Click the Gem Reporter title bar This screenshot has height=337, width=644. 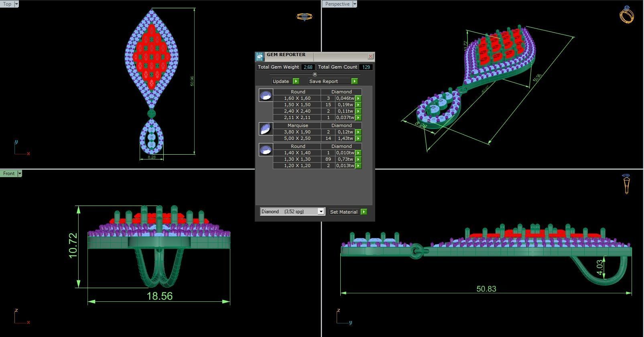click(315, 57)
